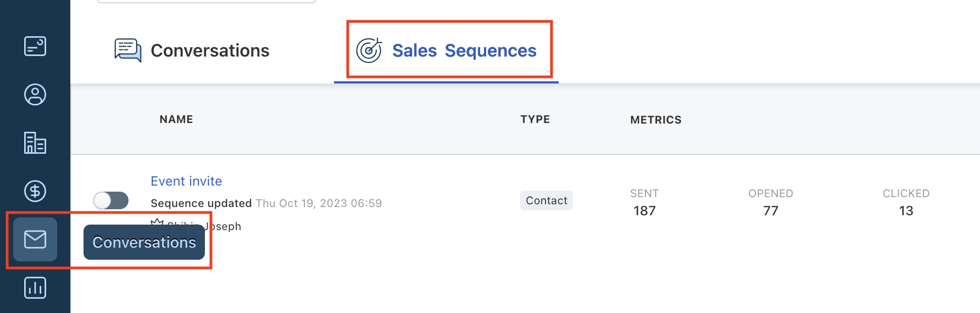
Task: Open Accounts building icon in sidebar
Action: click(x=35, y=143)
